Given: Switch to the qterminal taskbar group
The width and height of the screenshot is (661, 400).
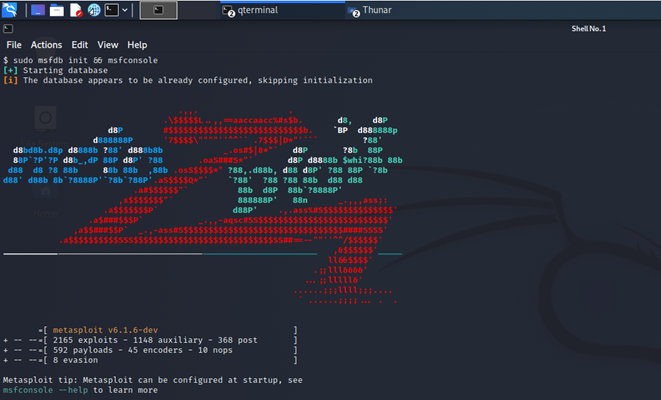Looking at the screenshot, I should [282, 10].
